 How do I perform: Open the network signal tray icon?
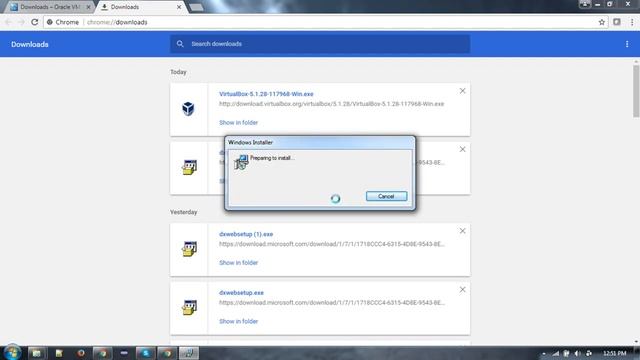(x=556, y=353)
